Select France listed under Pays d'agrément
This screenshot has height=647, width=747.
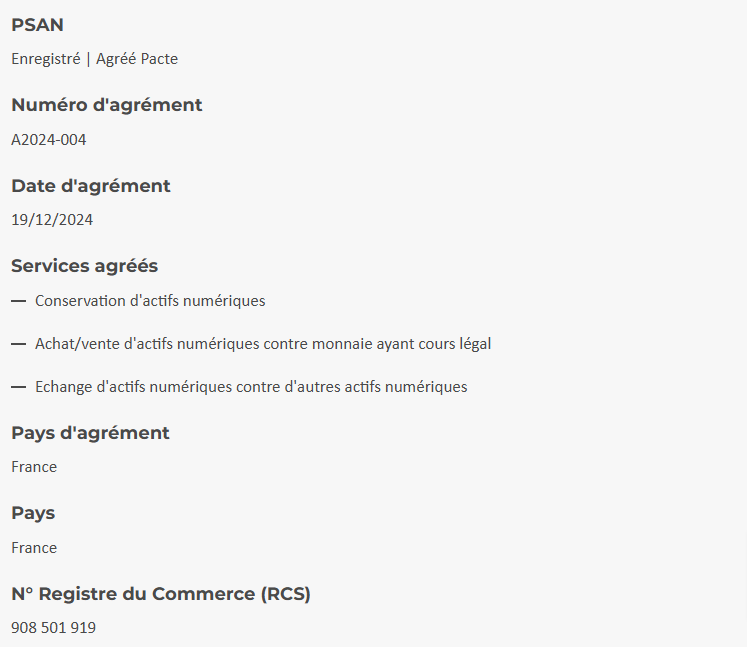34,467
